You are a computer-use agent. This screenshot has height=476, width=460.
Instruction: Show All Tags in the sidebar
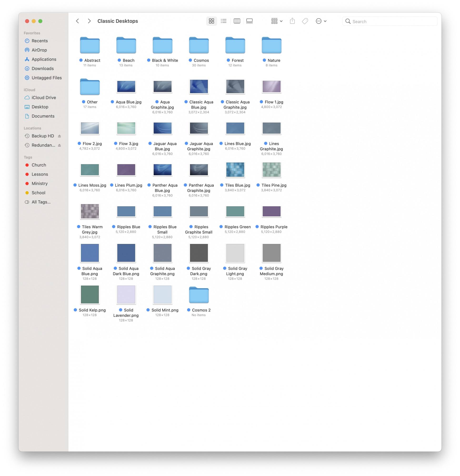tap(41, 202)
